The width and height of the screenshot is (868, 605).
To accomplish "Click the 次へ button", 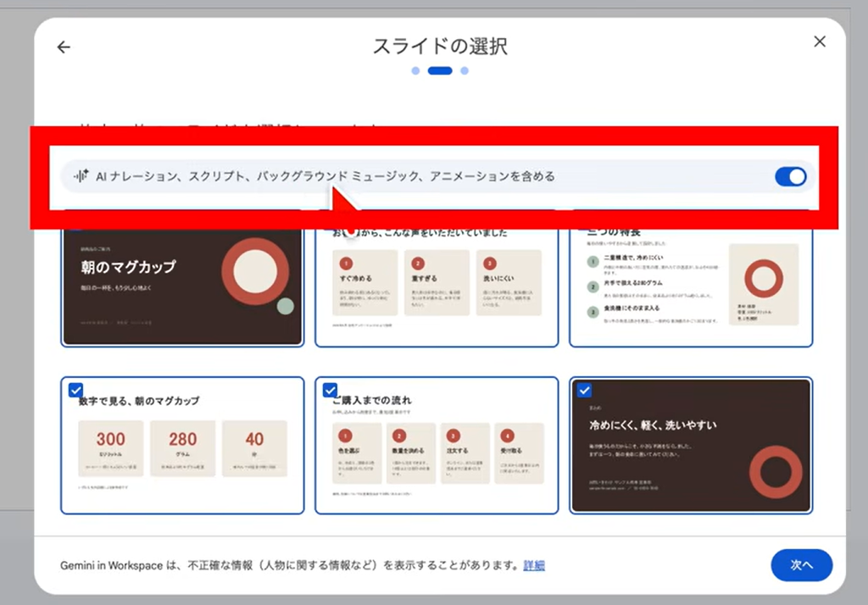I will click(x=802, y=565).
